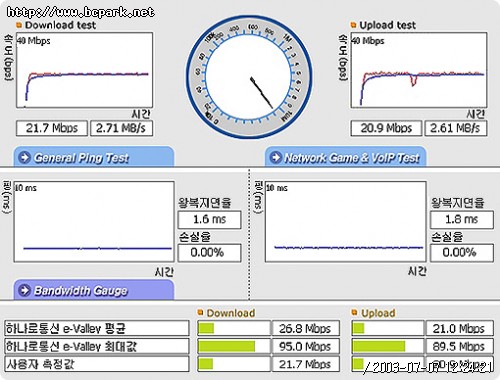Screen dimensions: 500x380
Task: Click the General Ping latency graph
Action: (94, 222)
